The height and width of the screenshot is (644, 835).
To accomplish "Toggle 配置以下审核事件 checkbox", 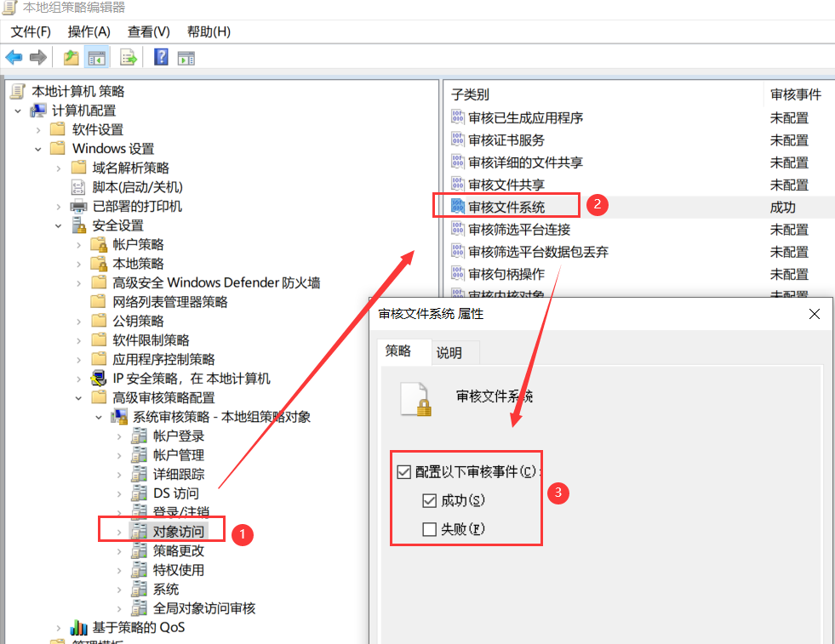I will (404, 472).
